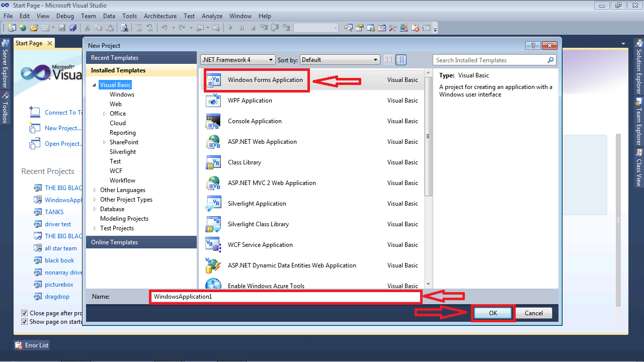
Task: Expand the Office tree node
Action: click(x=104, y=114)
